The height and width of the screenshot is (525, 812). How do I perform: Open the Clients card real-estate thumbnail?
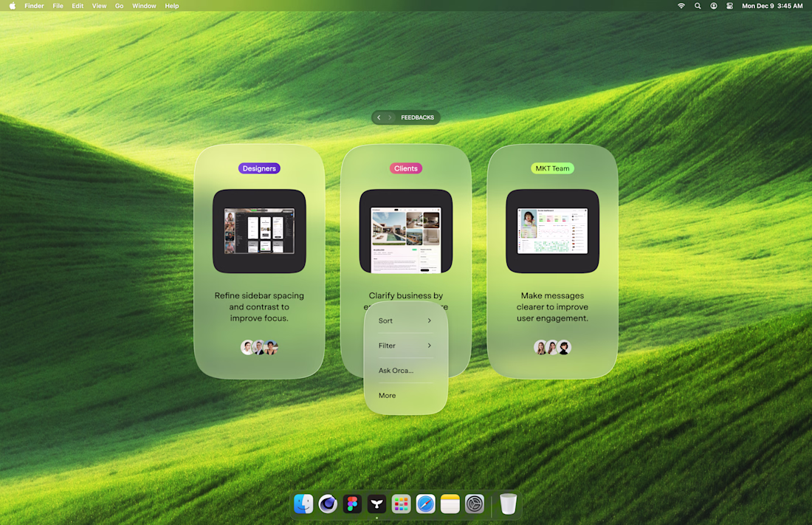(406, 231)
